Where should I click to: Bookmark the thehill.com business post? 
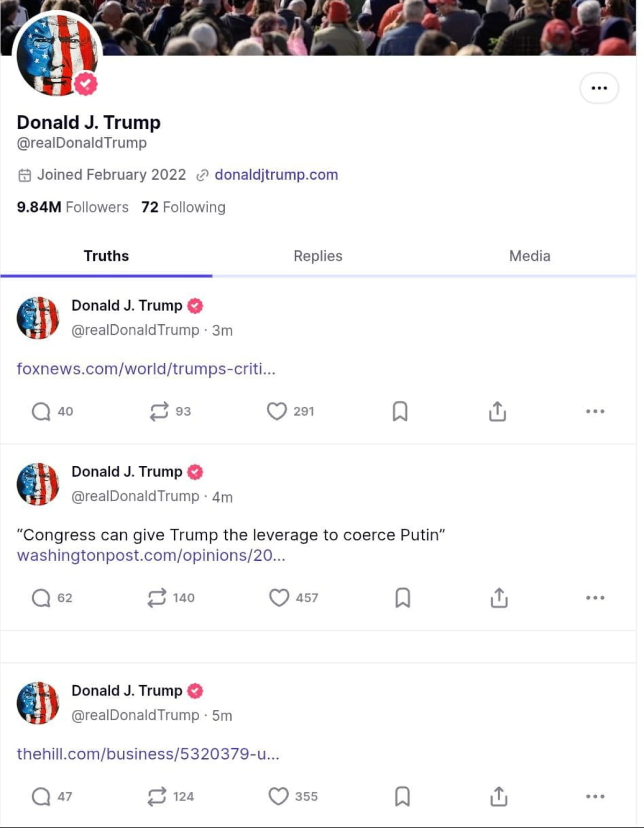[x=402, y=797]
